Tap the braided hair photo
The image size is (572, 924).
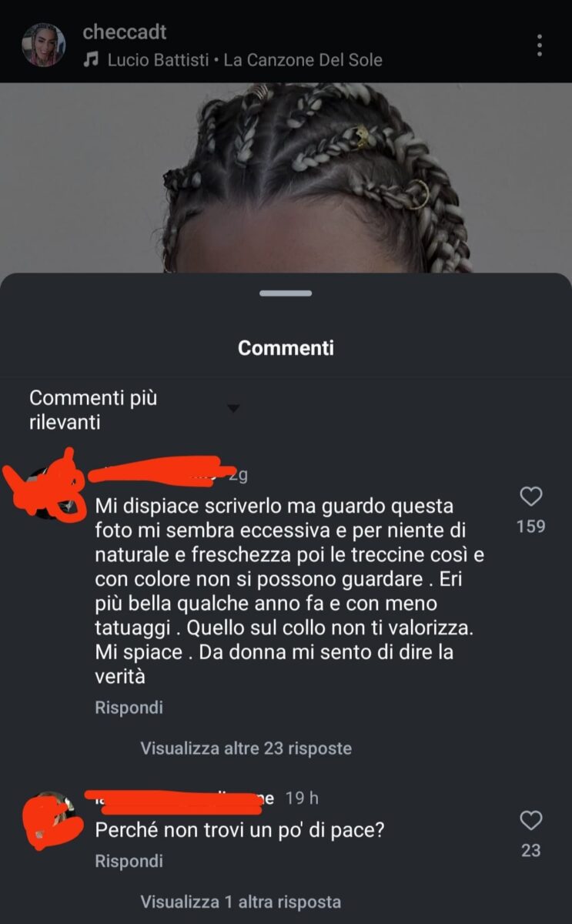tap(286, 177)
